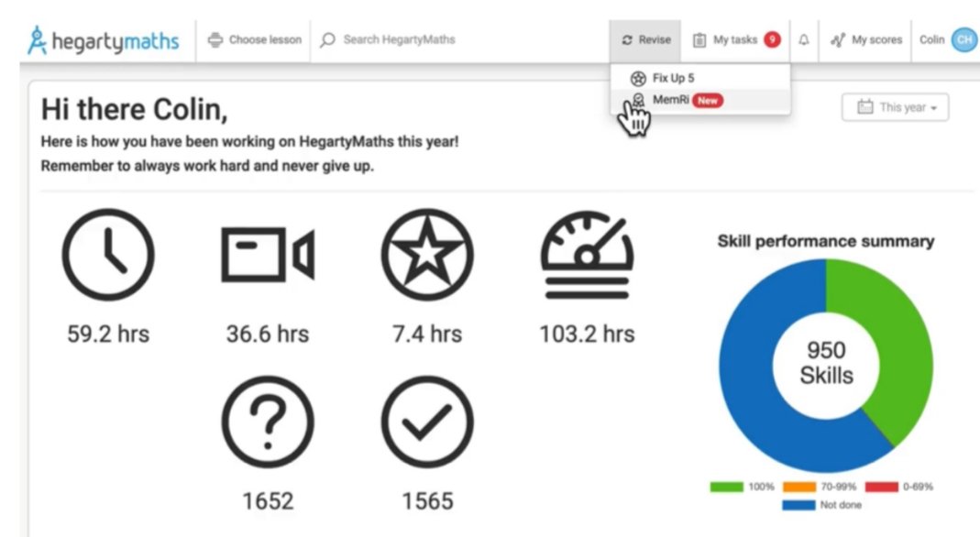Click the 1565 correct value

click(427, 500)
